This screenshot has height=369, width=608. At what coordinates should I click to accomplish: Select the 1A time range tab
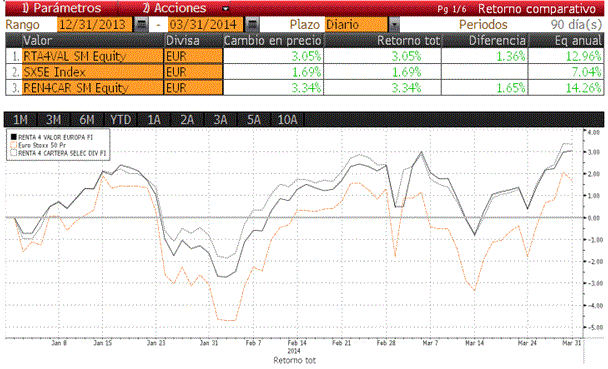point(154,120)
